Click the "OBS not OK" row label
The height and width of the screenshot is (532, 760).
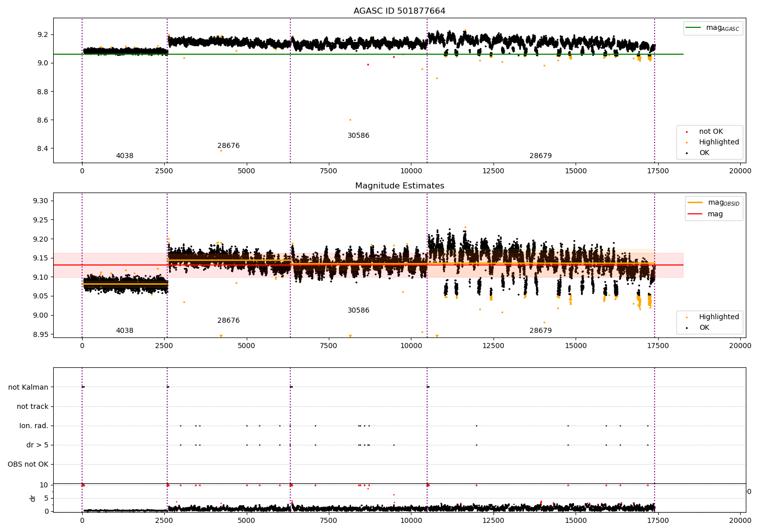coord(28,465)
